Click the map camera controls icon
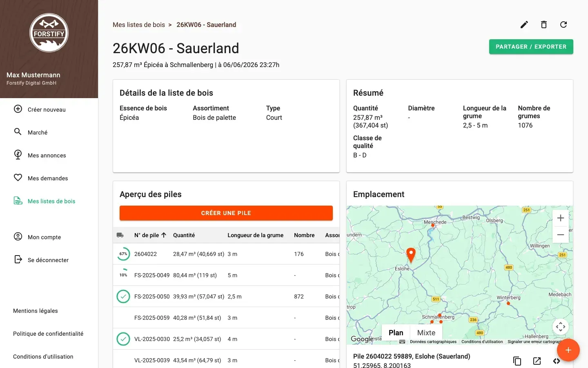This screenshot has height=368, width=588. pyautogui.click(x=561, y=327)
